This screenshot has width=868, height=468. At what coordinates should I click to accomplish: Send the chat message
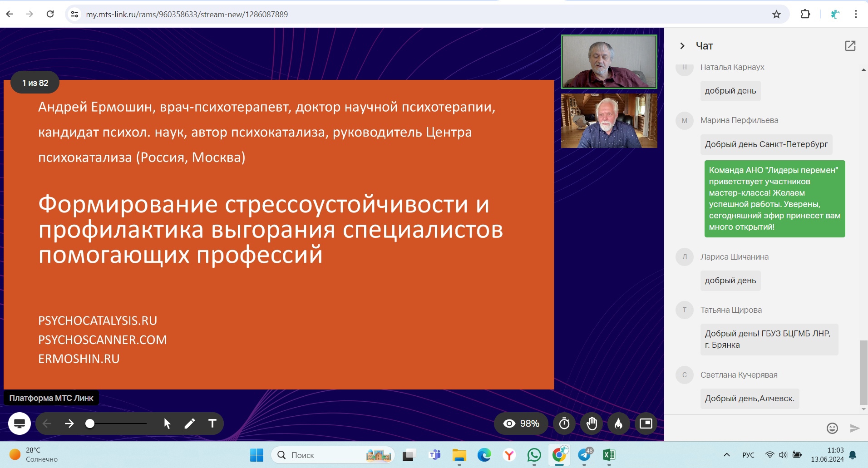click(x=854, y=428)
